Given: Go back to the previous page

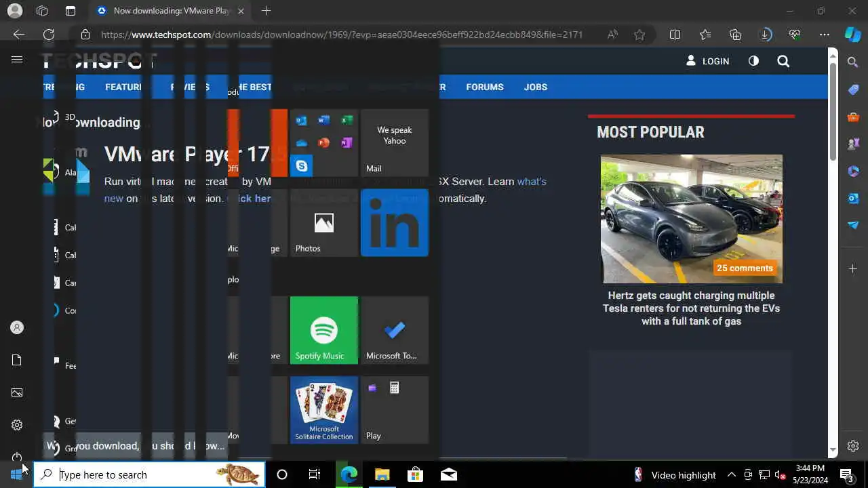Looking at the screenshot, I should pos(19,35).
